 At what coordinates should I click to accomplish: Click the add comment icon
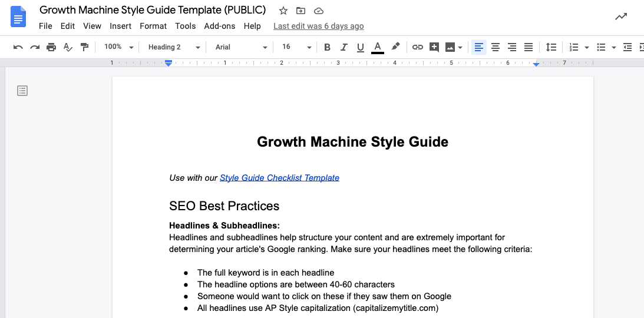click(434, 47)
